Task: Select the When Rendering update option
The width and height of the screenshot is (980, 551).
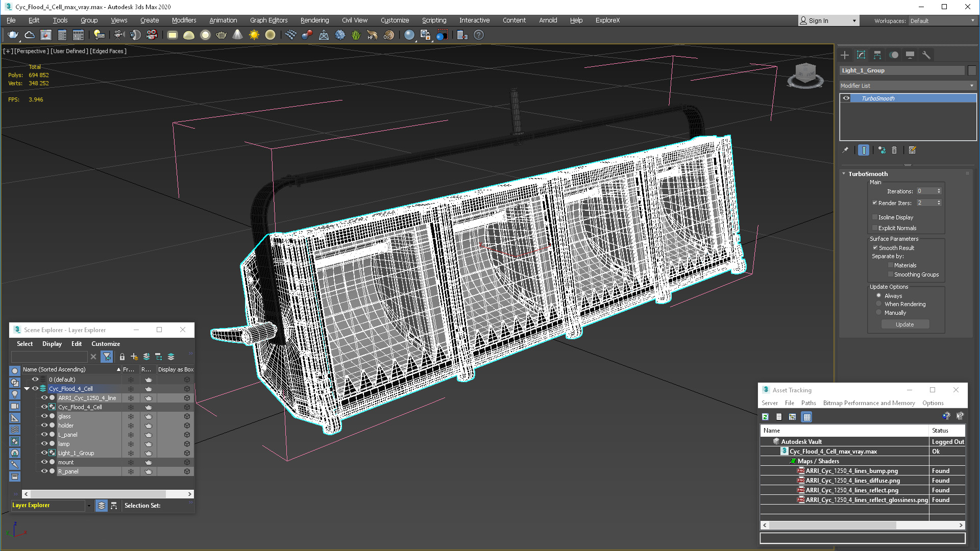Action: pos(879,304)
